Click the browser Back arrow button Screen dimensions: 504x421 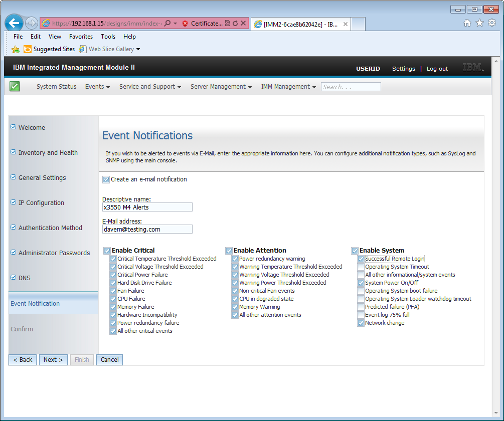pos(14,23)
